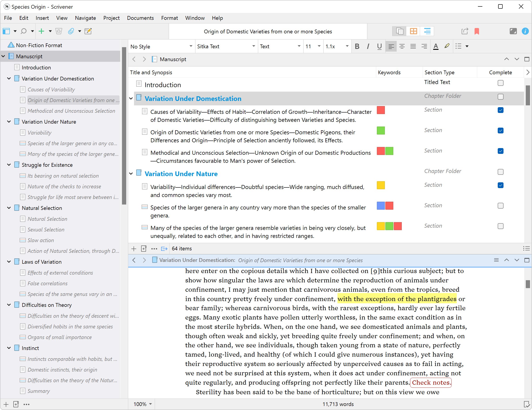This screenshot has width=532, height=410.
Task: Toggle bold formatting in the format bar
Action: click(x=357, y=46)
